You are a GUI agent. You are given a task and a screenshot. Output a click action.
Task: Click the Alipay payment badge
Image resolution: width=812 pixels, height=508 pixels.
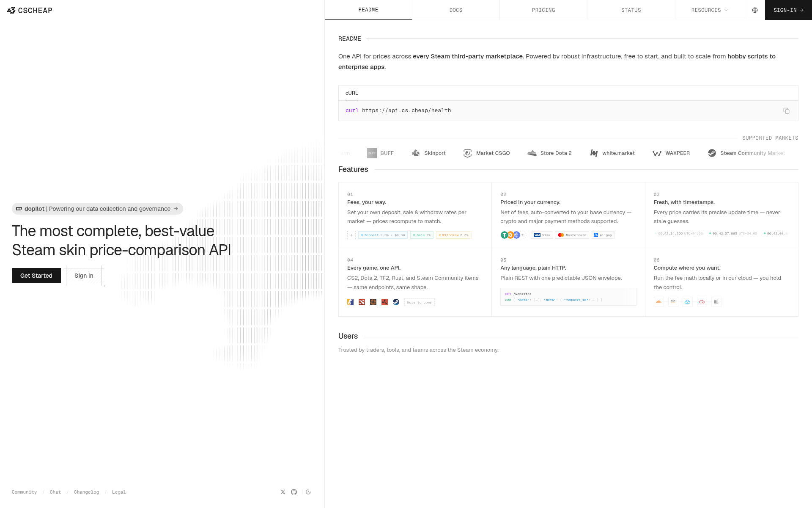[x=603, y=235]
